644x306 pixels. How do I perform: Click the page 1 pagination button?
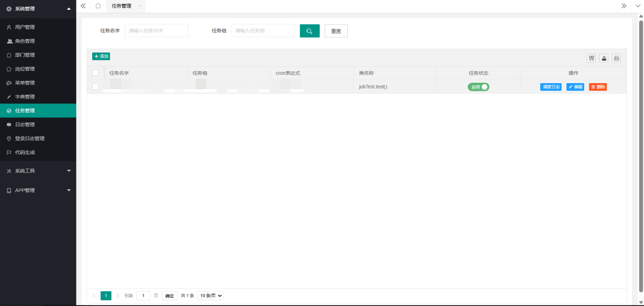pos(106,296)
